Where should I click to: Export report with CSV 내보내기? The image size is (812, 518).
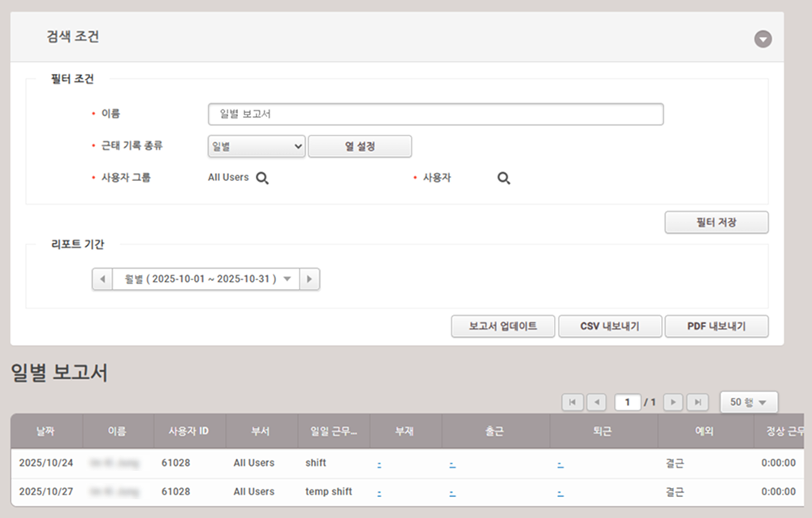(x=610, y=326)
